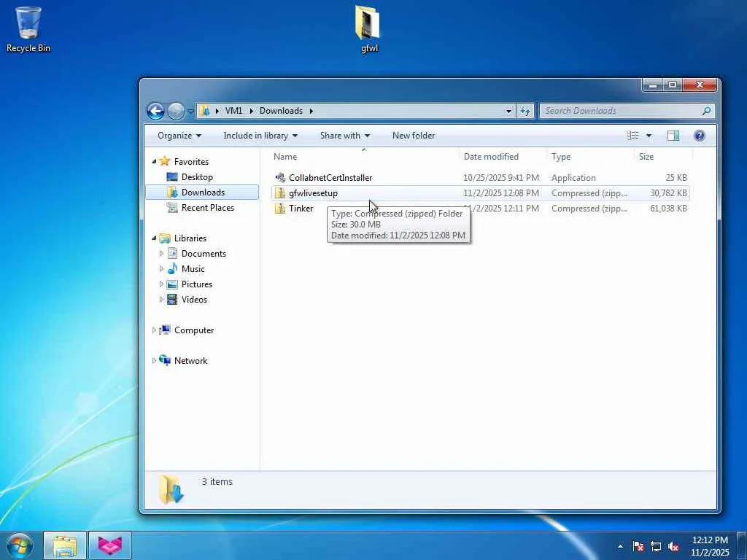
Task: Select Libraries in the navigation pane
Action: tap(190, 238)
